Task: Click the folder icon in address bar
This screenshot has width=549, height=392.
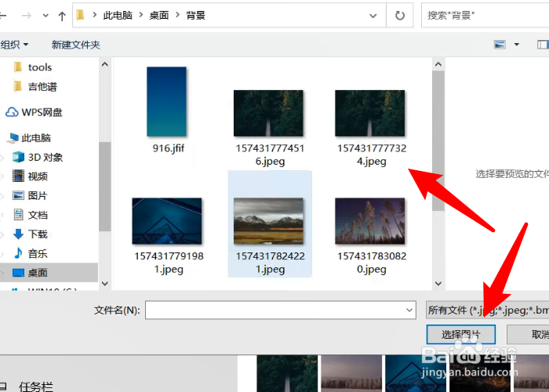Action: pos(81,15)
